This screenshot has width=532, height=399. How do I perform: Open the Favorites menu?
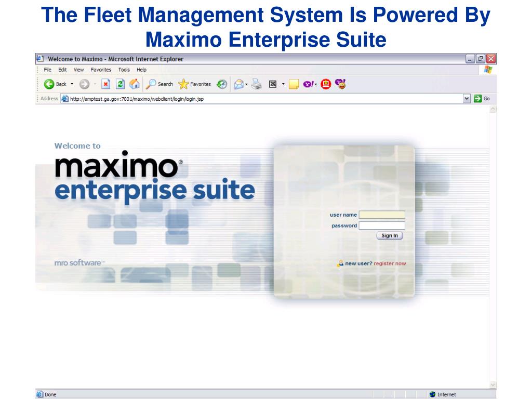click(x=101, y=70)
